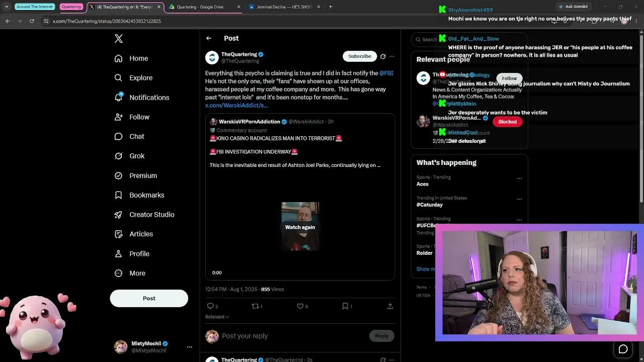Close the Quartering - Google Drive tab

click(x=238, y=7)
